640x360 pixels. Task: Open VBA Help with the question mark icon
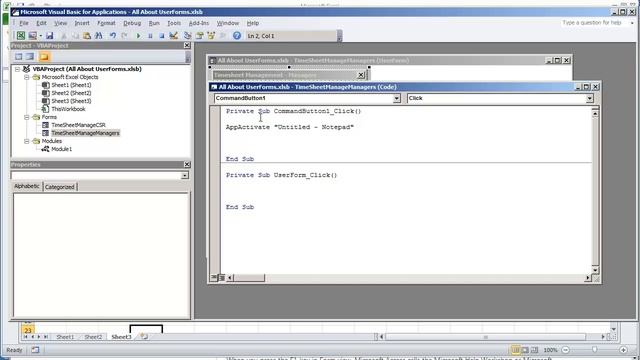(x=237, y=36)
